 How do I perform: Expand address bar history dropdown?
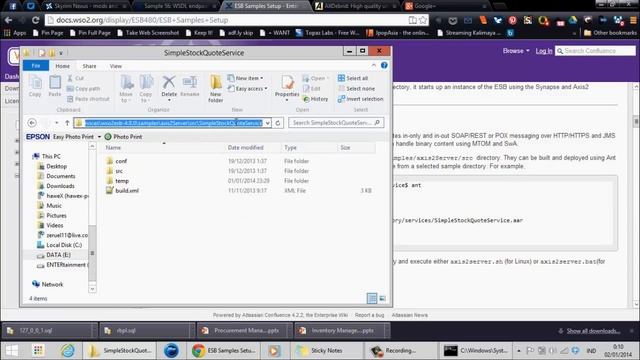tap(267, 123)
